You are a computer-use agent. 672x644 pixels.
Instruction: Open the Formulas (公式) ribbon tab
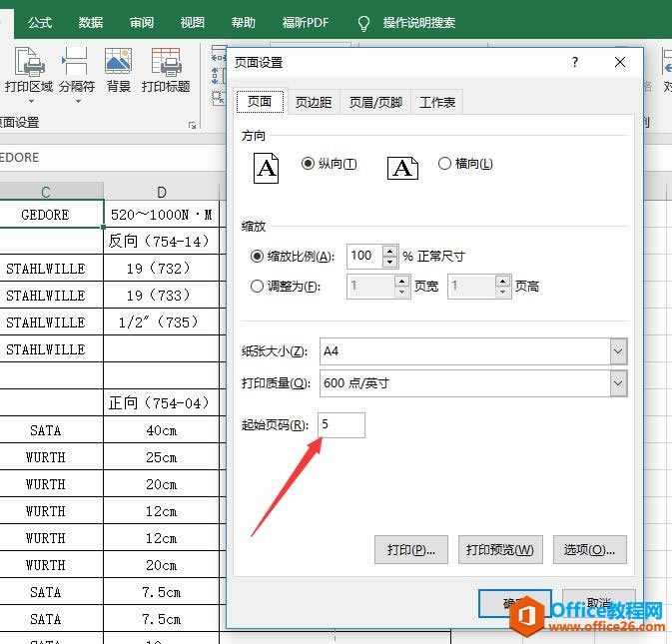40,23
